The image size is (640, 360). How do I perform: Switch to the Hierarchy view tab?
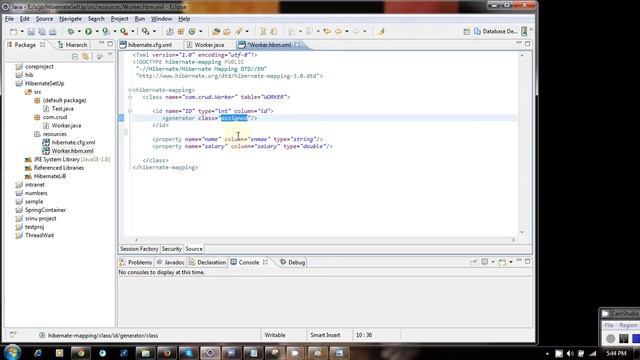(x=73, y=45)
